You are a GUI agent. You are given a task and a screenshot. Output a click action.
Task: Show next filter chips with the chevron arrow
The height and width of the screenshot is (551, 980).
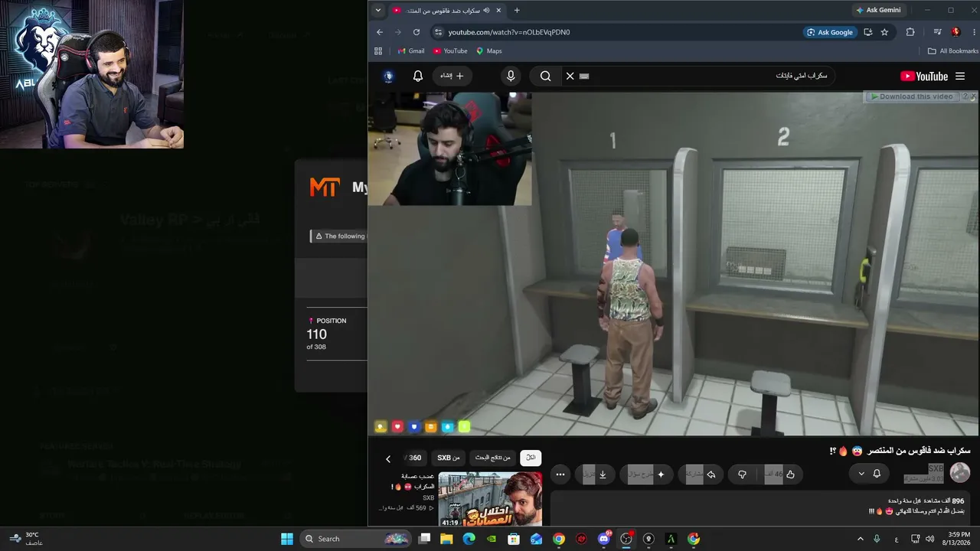pyautogui.click(x=388, y=458)
